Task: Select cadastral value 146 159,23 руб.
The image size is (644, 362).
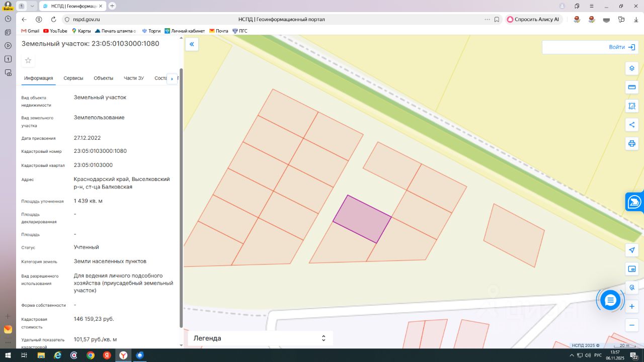Action: tap(94, 319)
